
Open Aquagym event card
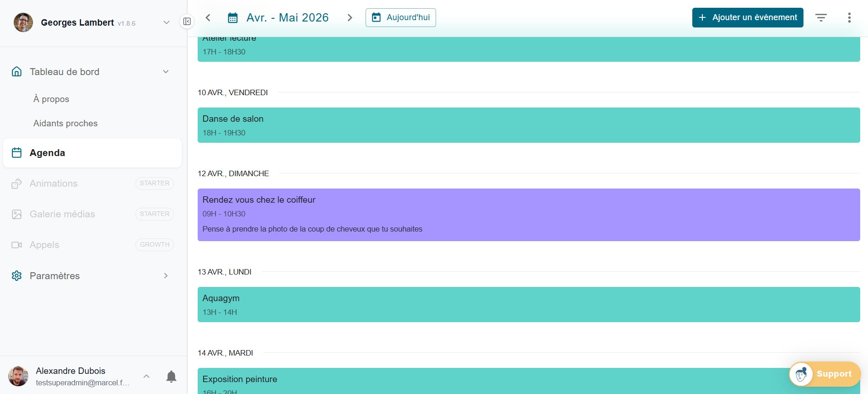click(x=529, y=304)
